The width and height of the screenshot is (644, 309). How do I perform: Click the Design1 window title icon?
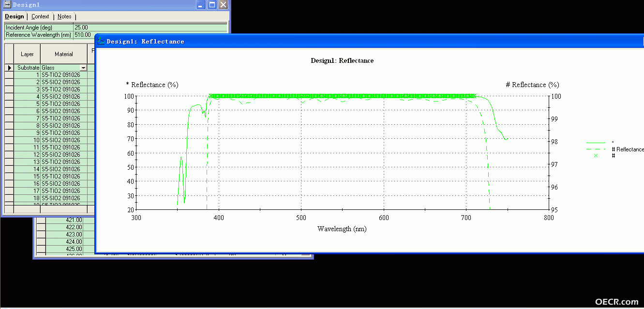point(7,4)
